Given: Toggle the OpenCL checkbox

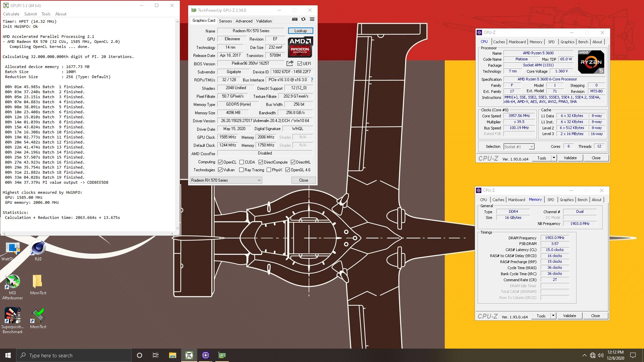Looking at the screenshot, I should pos(220,162).
